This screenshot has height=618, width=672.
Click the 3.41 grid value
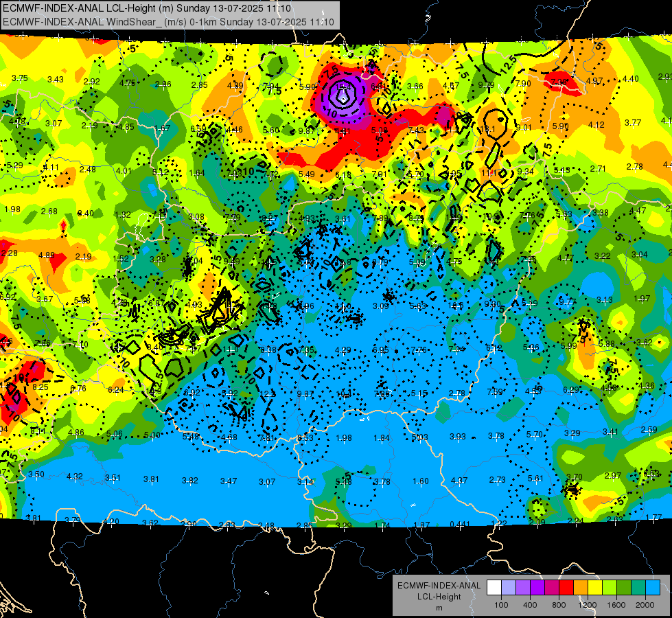[611, 431]
